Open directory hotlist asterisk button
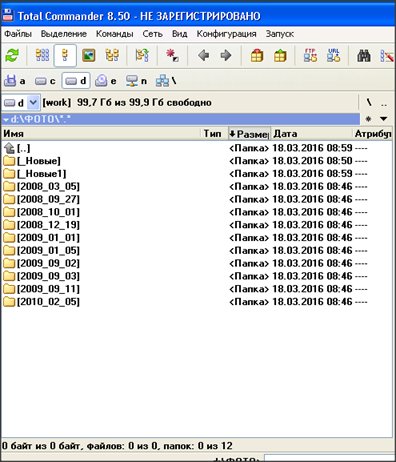396x462 pixels. 368,119
